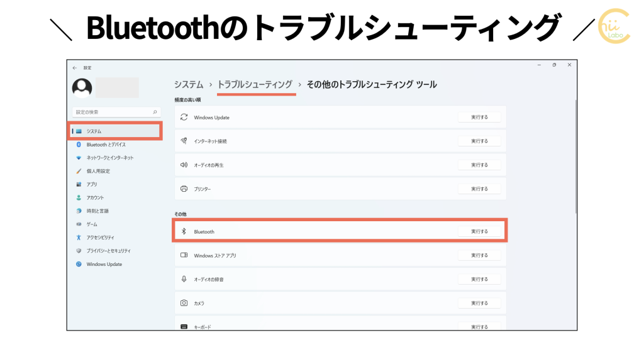Maximize the Settings window
The image size is (644, 362).
point(554,65)
